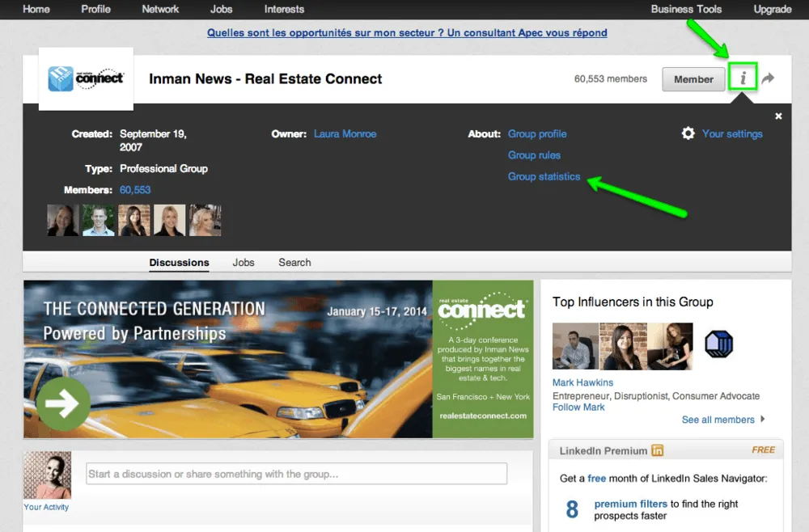Click the green arrow on the banner
This screenshot has width=809, height=532.
point(63,403)
